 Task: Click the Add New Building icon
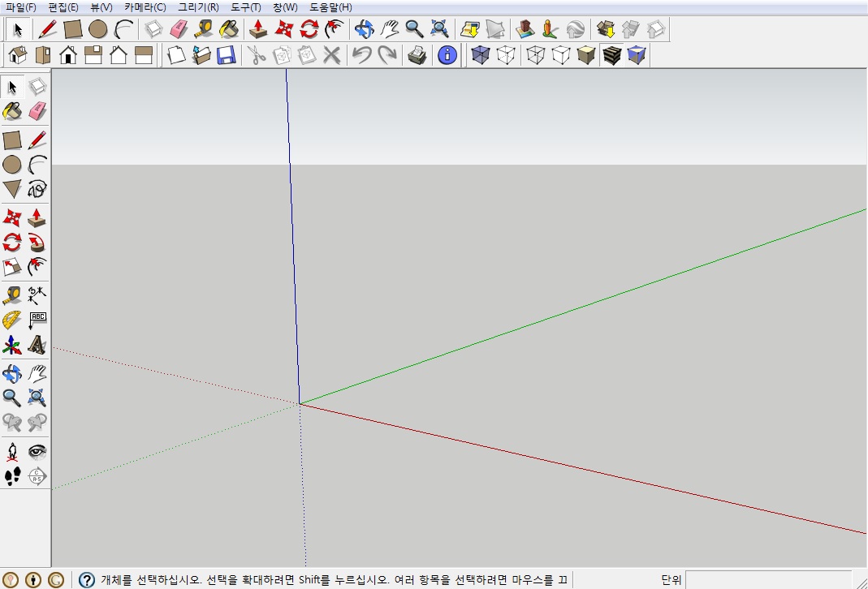point(525,28)
